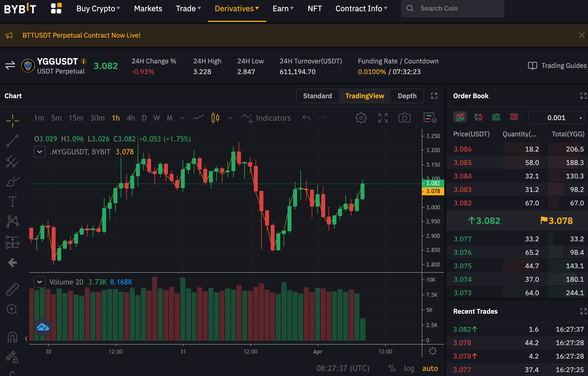Select the crosshair cursor tool

pos(12,121)
